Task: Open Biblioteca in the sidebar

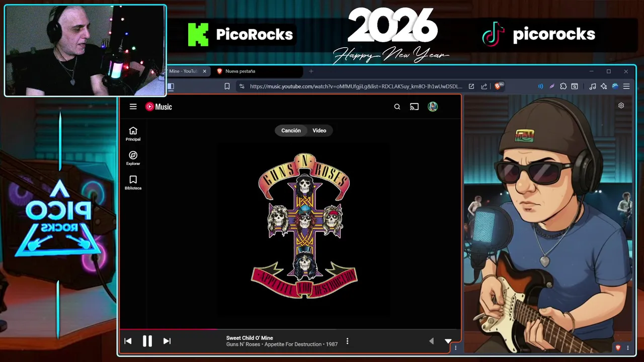Action: click(x=133, y=183)
